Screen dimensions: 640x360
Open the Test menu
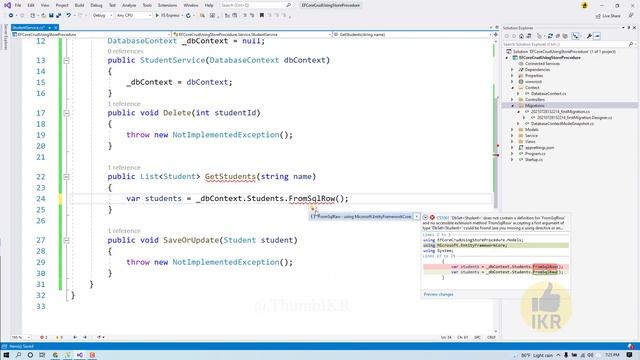112,5
